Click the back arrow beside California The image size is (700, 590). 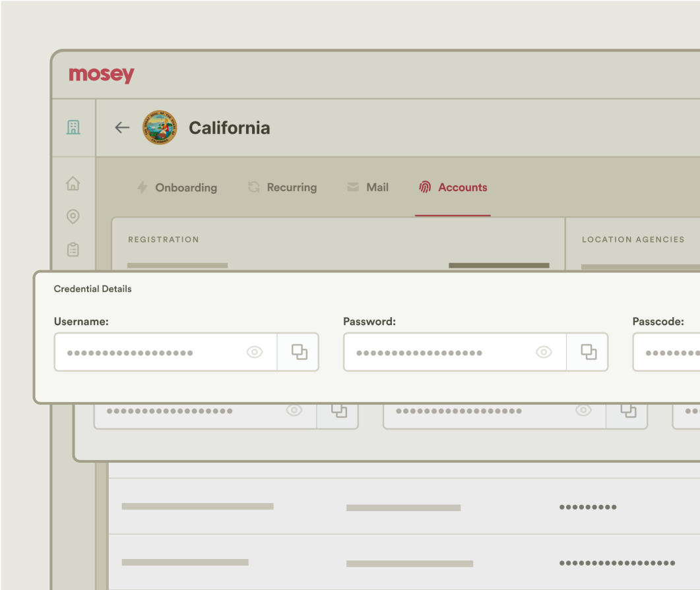[122, 128]
